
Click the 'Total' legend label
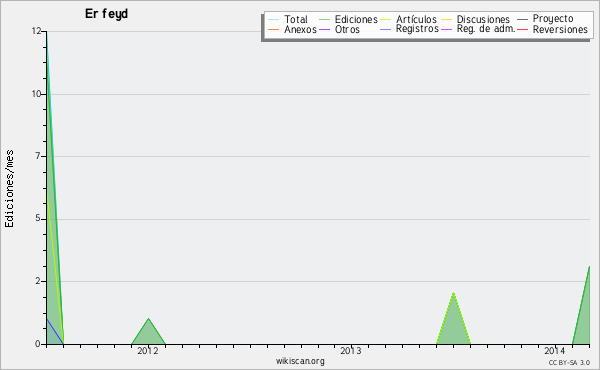coord(295,19)
